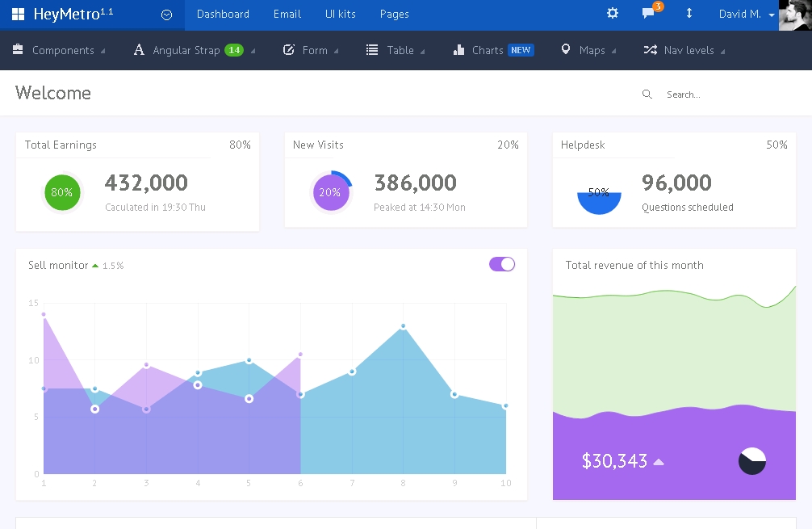Screen dimensions: 812x529
Task: Open the UI kits menu item
Action: point(340,15)
